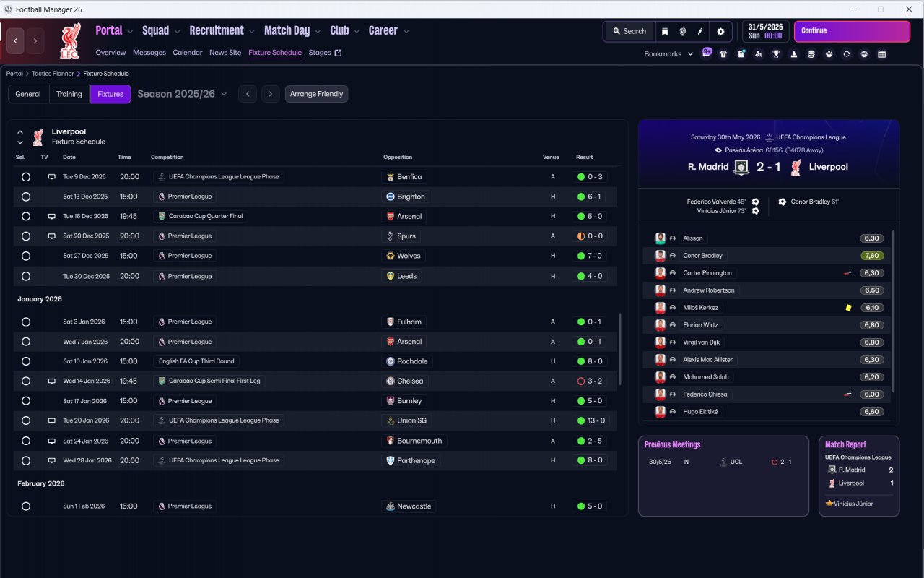Click Alisson's player portrait
The width and height of the screenshot is (924, 578).
pos(660,238)
